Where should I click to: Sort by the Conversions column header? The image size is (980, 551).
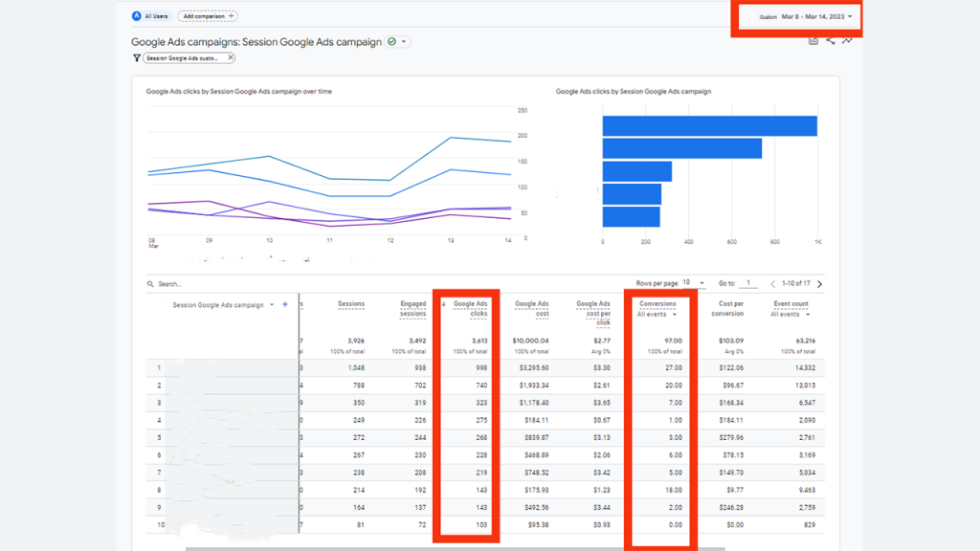coord(657,303)
